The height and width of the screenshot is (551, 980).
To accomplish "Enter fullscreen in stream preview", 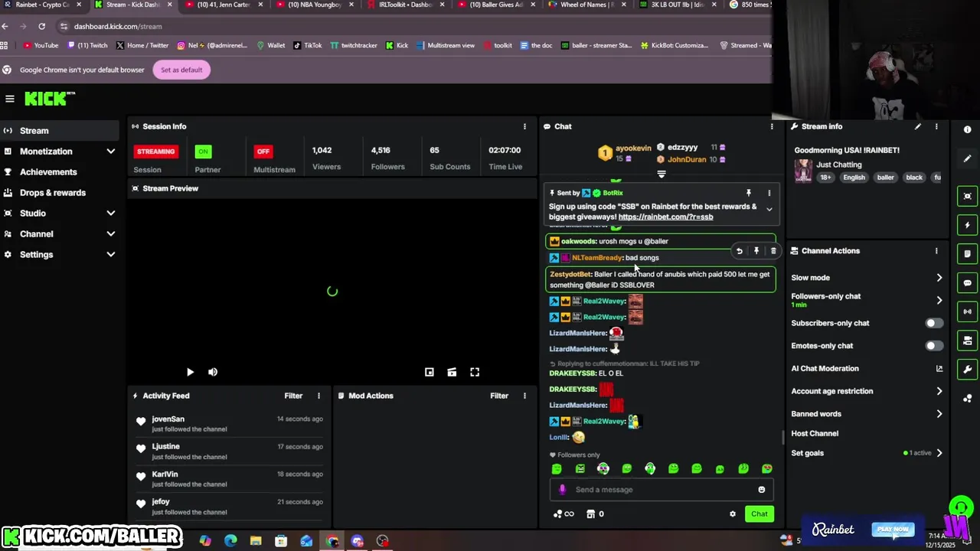I will point(475,372).
